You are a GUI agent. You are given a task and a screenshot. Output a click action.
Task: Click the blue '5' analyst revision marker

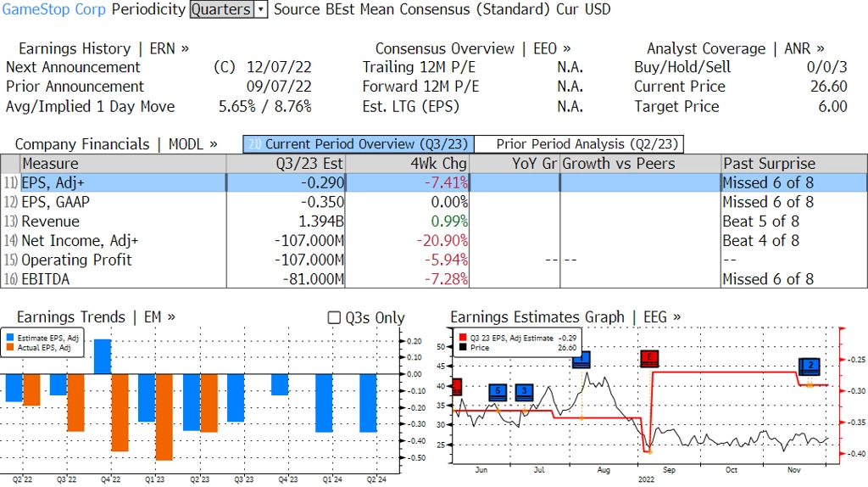tap(498, 392)
